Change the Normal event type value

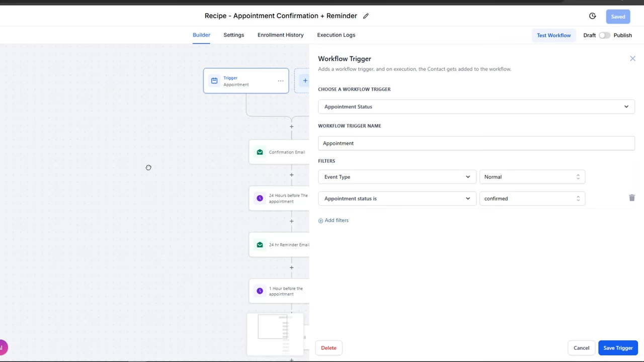(532, 177)
